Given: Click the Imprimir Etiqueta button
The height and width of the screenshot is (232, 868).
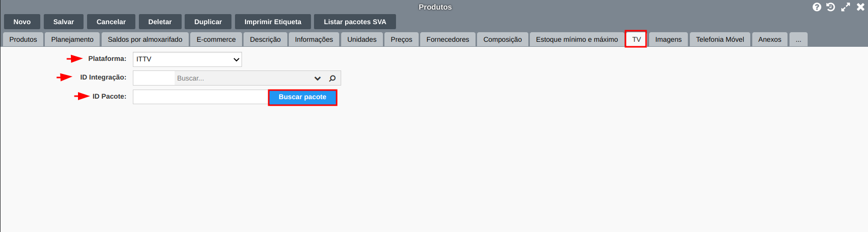Looking at the screenshot, I should tap(273, 22).
